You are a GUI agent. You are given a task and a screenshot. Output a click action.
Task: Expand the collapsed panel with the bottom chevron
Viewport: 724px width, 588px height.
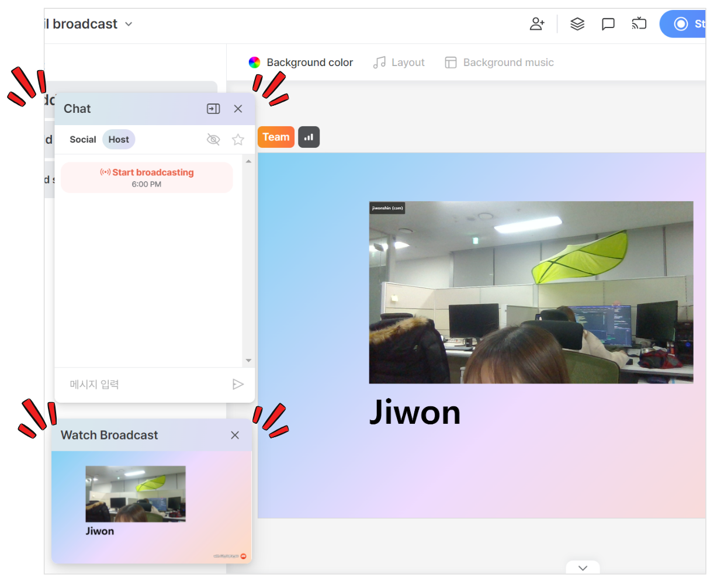(582, 567)
